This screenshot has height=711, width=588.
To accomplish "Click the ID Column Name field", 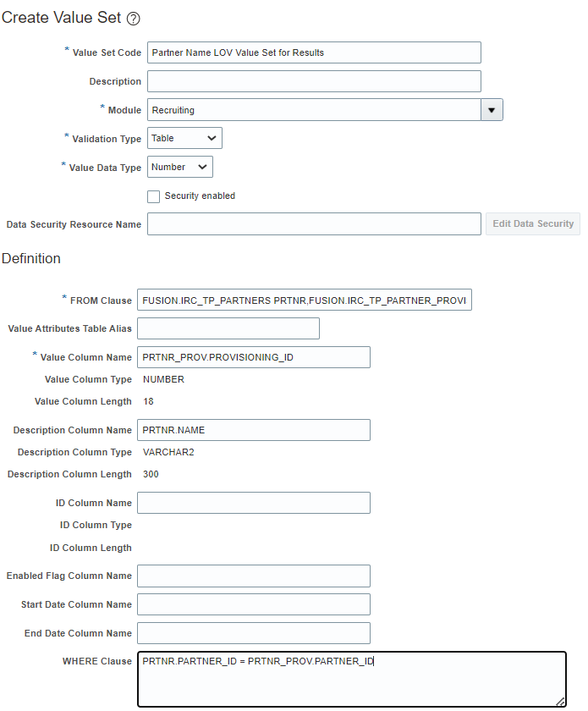I will pos(253,503).
